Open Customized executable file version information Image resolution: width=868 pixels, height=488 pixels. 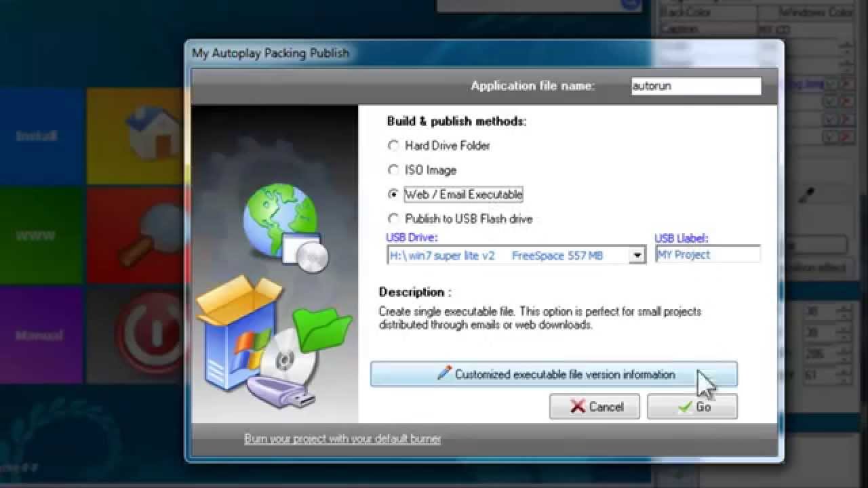pos(553,374)
